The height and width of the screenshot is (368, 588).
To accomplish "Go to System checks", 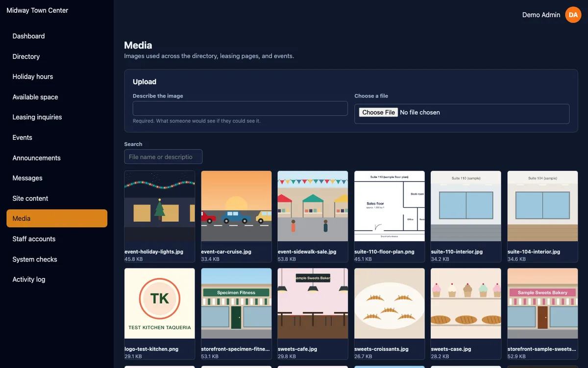I will pyautogui.click(x=57, y=259).
